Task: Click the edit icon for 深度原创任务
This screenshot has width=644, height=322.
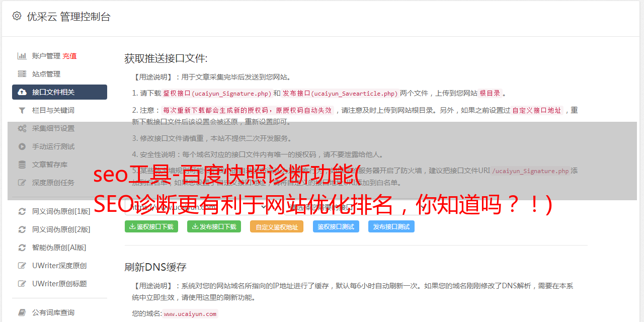Action: point(22,183)
